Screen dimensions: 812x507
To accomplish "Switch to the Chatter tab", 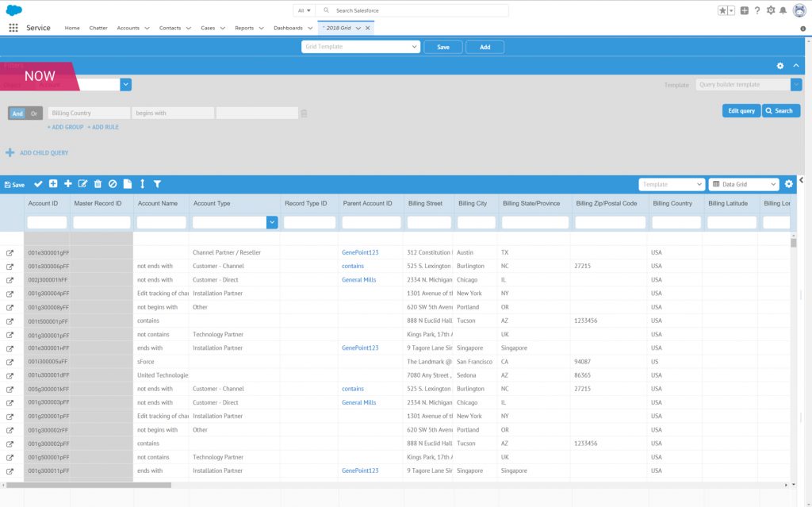I will tap(98, 26).
